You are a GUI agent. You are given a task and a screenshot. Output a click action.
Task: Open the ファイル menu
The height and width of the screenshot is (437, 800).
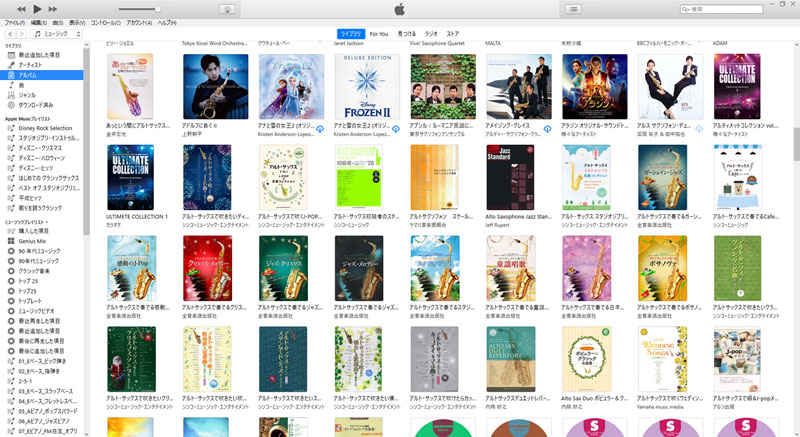point(15,23)
